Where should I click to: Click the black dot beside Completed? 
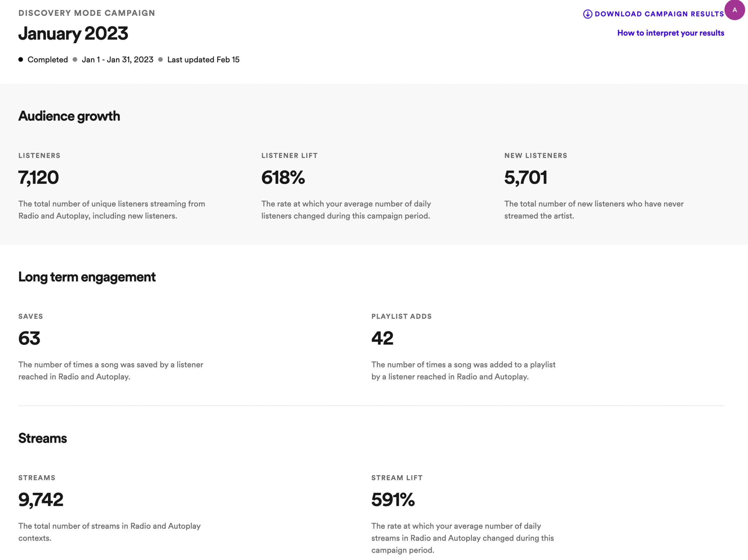[21, 60]
